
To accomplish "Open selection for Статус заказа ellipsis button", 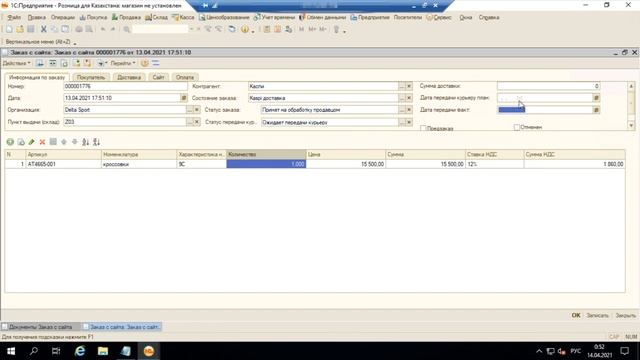I will 402,110.
